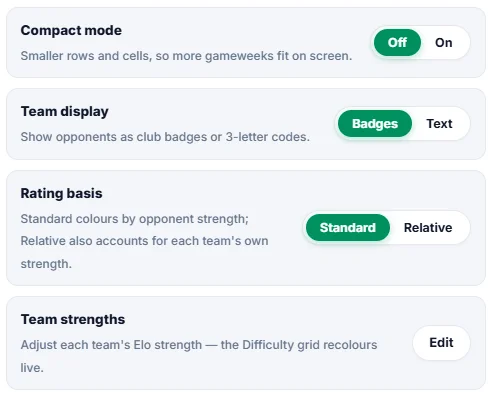Select the Standard rating basis

[348, 228]
